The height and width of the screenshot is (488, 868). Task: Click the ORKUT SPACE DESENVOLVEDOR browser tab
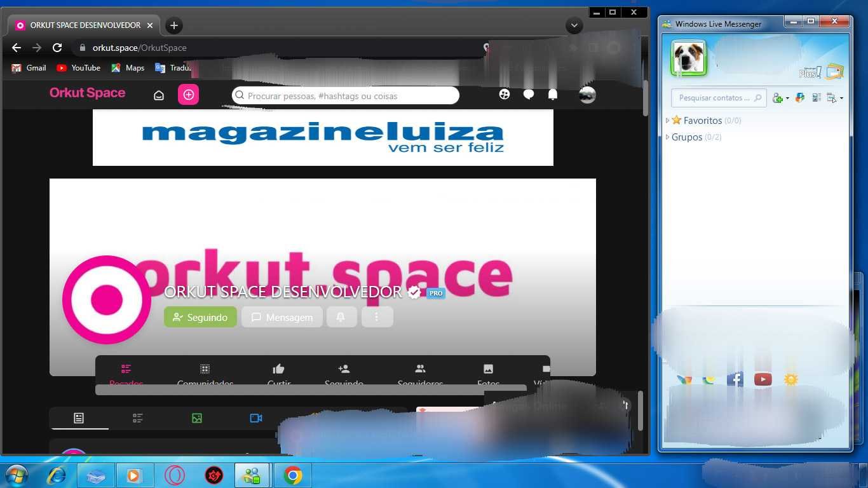pos(85,25)
